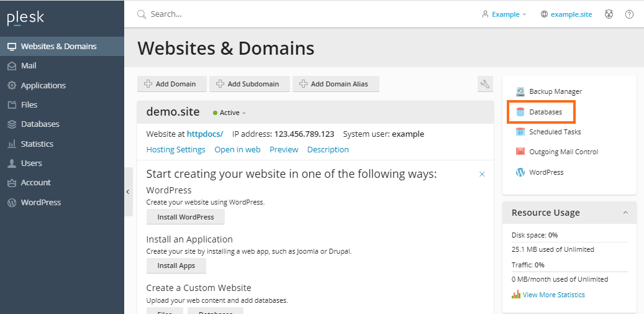Expand the Active status dropdown for demo.site

[230, 113]
